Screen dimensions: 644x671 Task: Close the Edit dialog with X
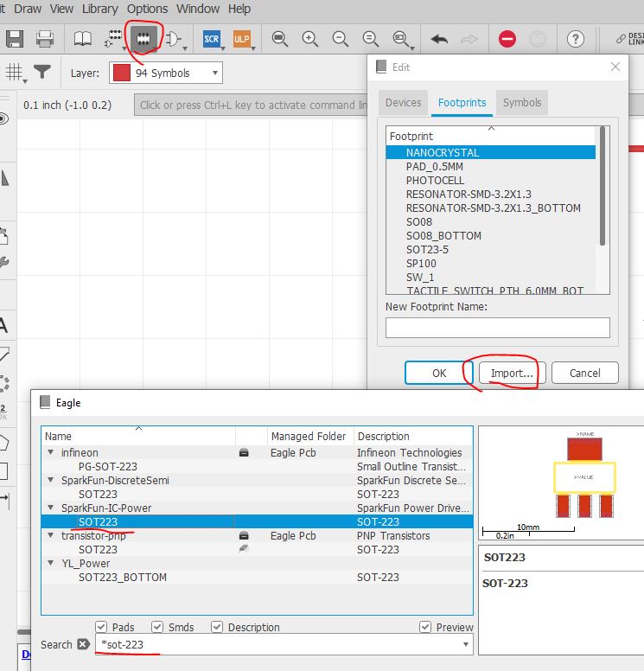coord(615,67)
